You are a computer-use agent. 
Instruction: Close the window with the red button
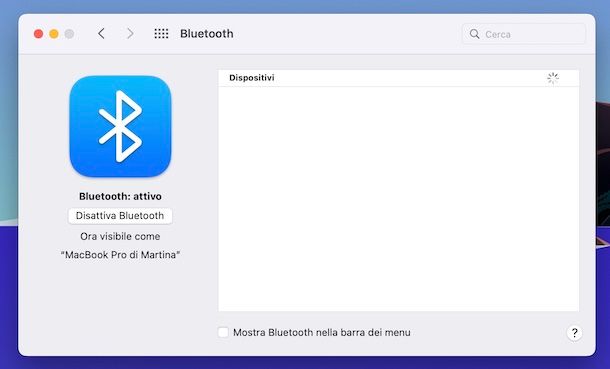(x=39, y=34)
